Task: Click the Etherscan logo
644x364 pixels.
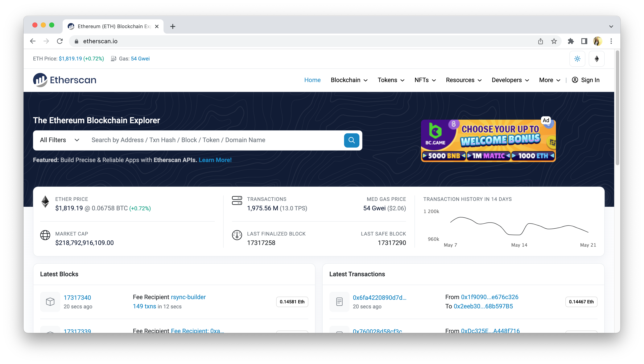Action: [64, 80]
